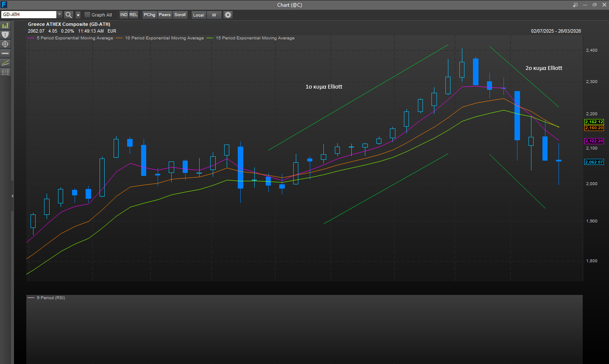Switch to the Peers view
Image resolution: width=609 pixels, height=364 pixels.
click(164, 14)
